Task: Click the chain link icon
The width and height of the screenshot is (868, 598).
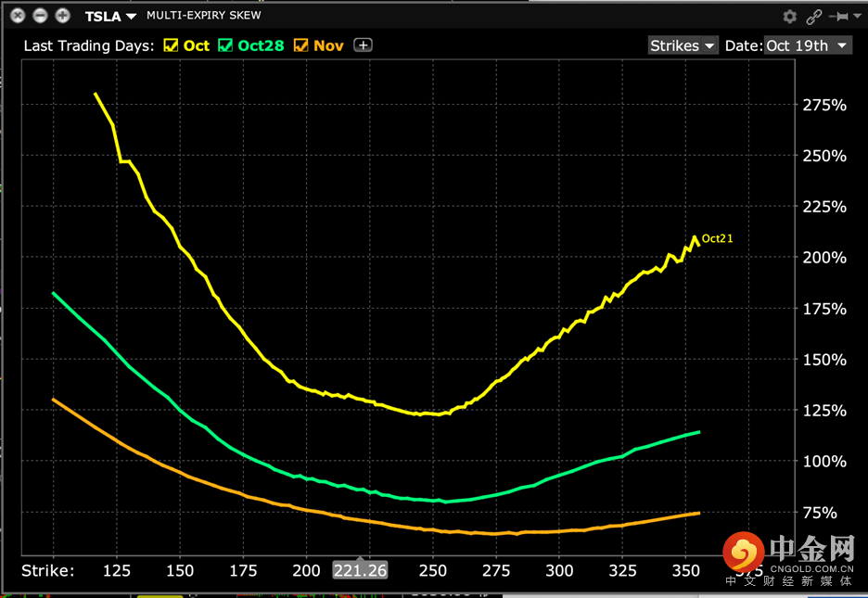Action: pyautogui.click(x=814, y=17)
